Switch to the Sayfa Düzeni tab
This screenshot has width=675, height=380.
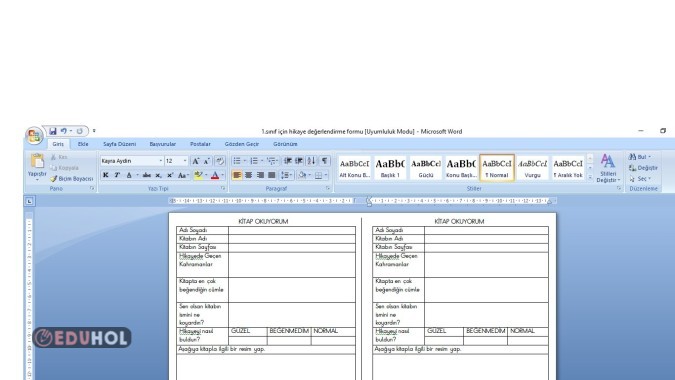119,144
